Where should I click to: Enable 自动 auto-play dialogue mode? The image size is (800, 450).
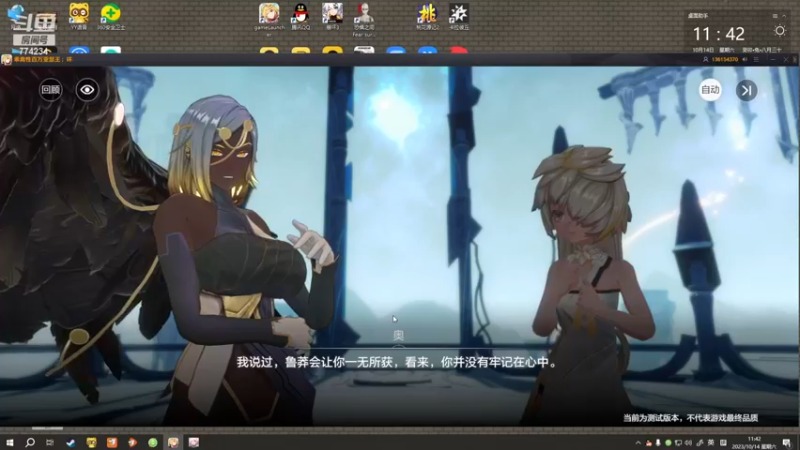pos(710,90)
